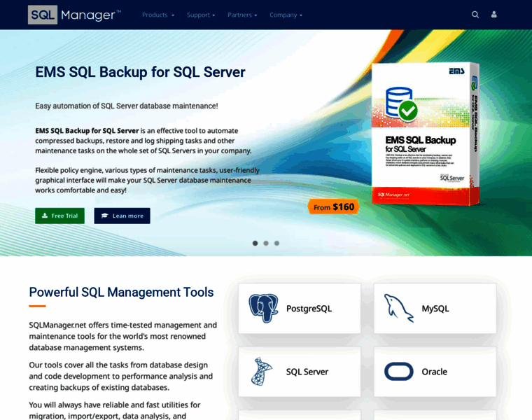Open the Oracle tools card
The height and width of the screenshot is (420, 532).
tap(435, 372)
